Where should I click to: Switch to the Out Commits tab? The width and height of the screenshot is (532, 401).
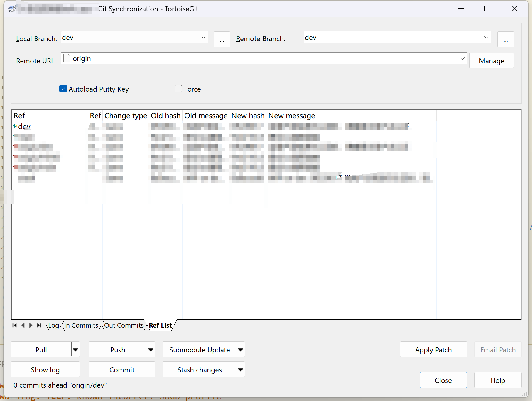pyautogui.click(x=124, y=325)
